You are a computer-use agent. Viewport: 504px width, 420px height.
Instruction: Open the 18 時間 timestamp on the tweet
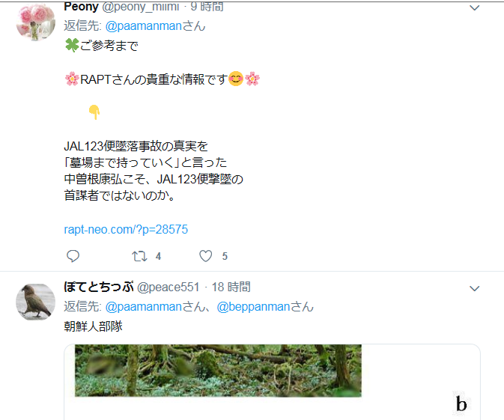pos(231,287)
